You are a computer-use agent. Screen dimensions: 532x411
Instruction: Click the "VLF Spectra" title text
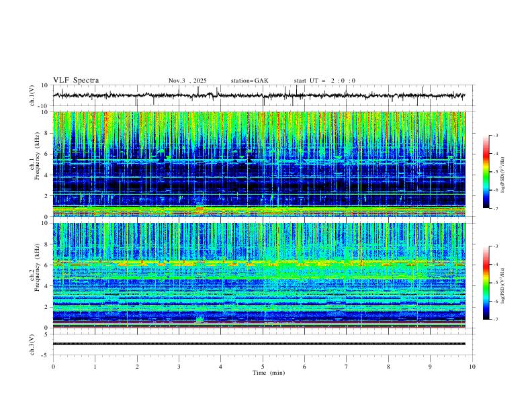76,81
